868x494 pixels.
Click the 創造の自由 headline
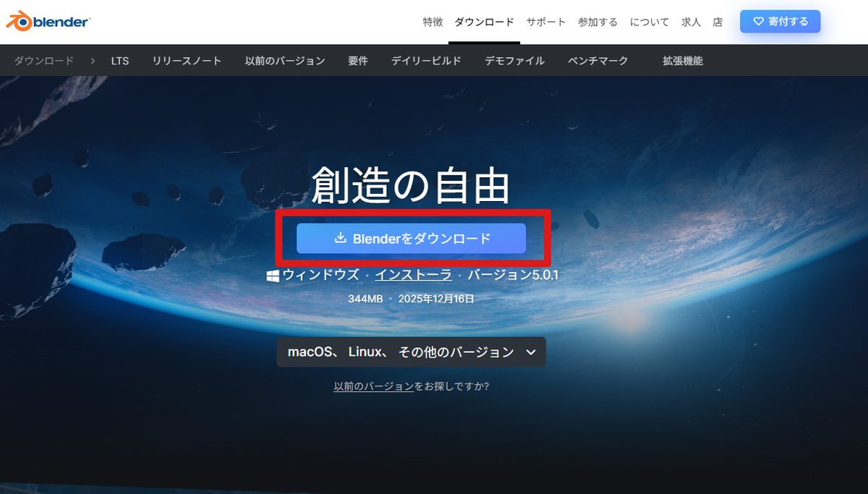coord(411,186)
